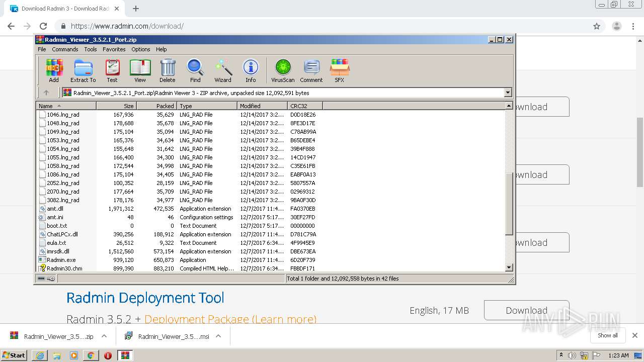
Task: Open the Help menu
Action: click(x=161, y=49)
